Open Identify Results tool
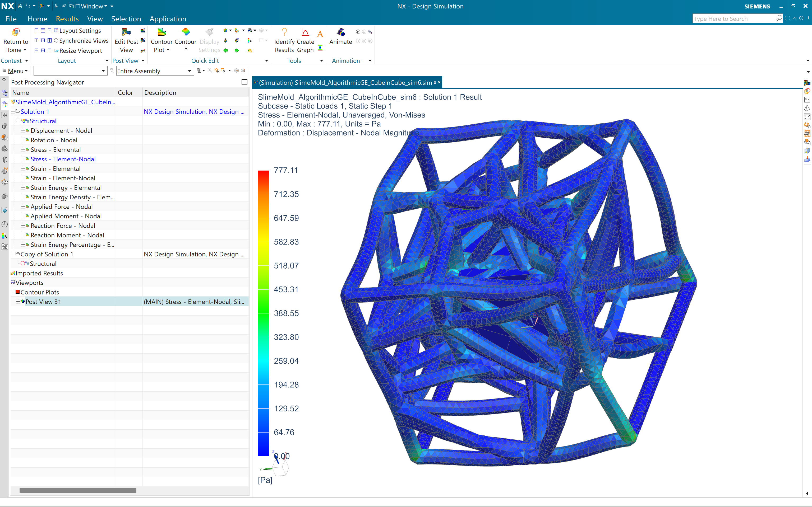 click(x=284, y=32)
